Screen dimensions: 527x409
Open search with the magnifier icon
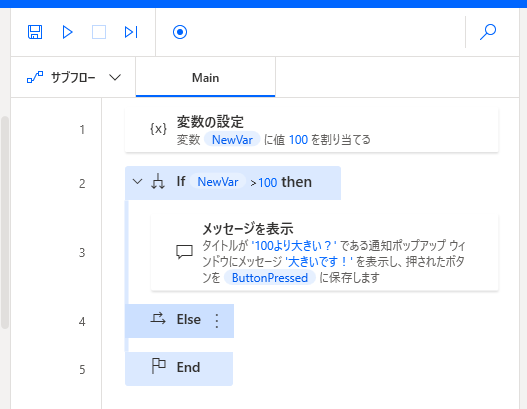pos(488,32)
